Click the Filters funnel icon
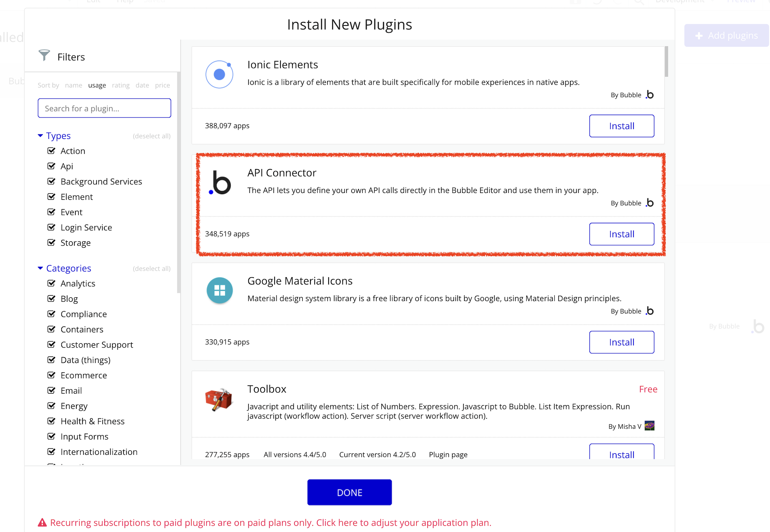The width and height of the screenshot is (770, 532). click(44, 55)
